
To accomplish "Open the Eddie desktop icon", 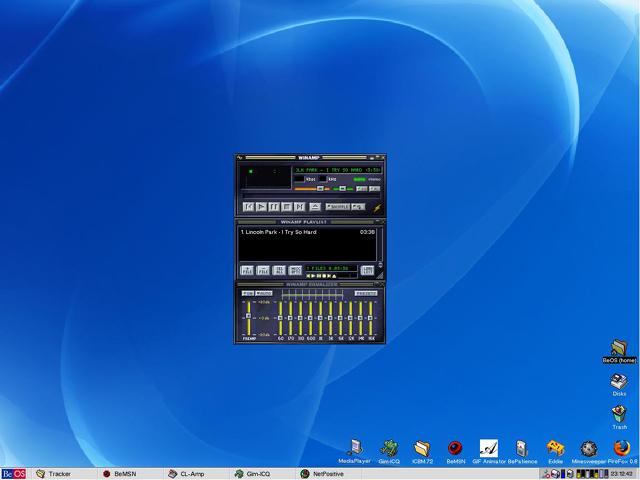I will [556, 451].
